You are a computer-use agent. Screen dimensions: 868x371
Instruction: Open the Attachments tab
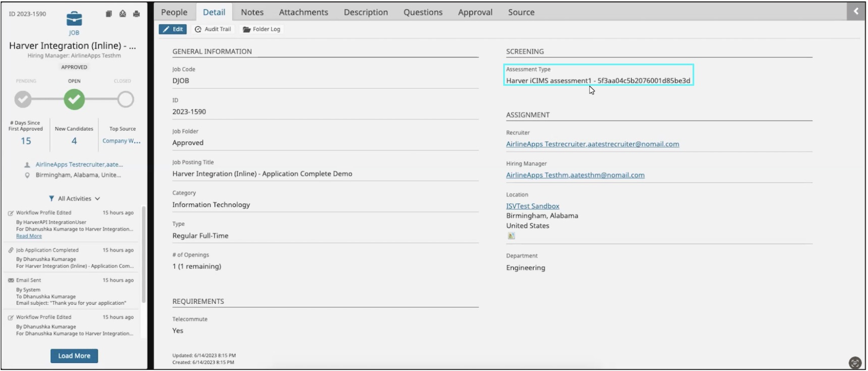(303, 12)
